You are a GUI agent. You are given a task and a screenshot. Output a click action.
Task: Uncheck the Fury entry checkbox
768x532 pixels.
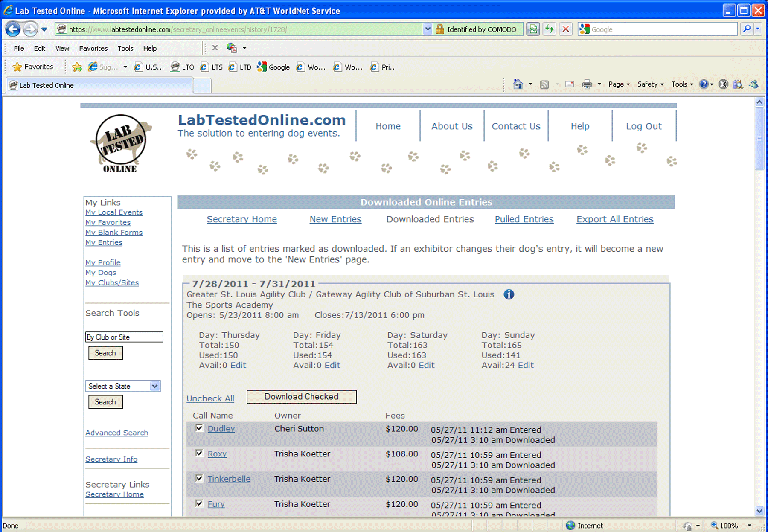tap(199, 503)
